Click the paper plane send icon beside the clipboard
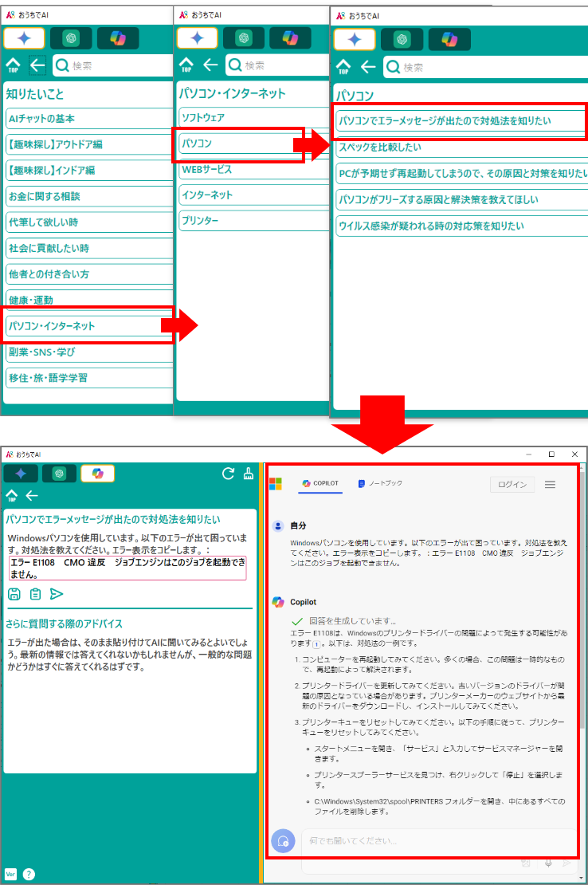Image resolution: width=588 pixels, height=885 pixels. click(56, 593)
